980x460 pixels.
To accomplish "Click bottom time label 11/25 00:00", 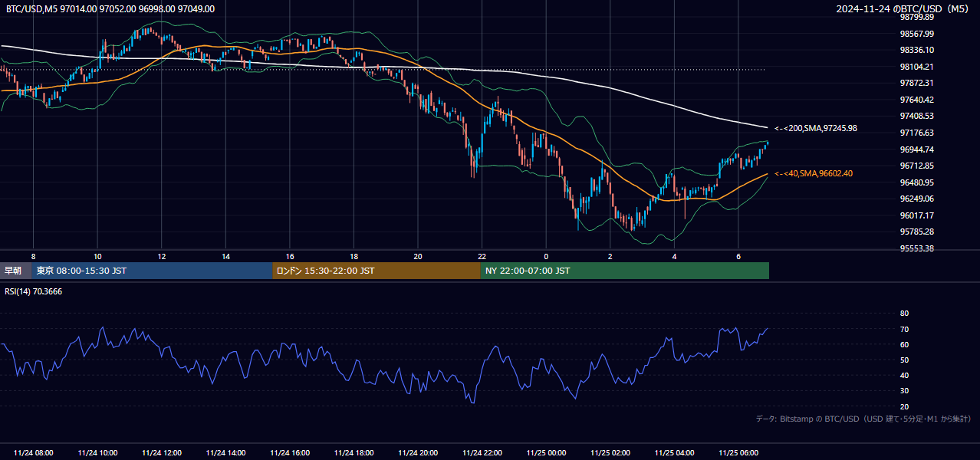I will click(546, 453).
